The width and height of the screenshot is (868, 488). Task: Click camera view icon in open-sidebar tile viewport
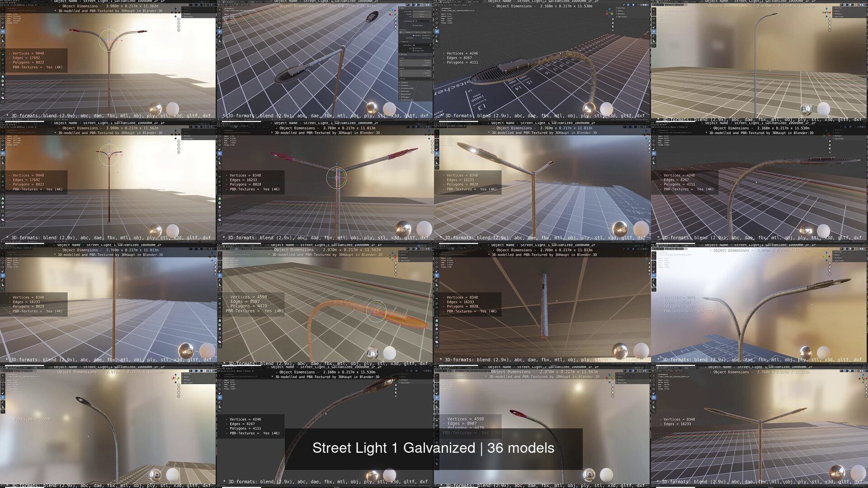pos(396,27)
